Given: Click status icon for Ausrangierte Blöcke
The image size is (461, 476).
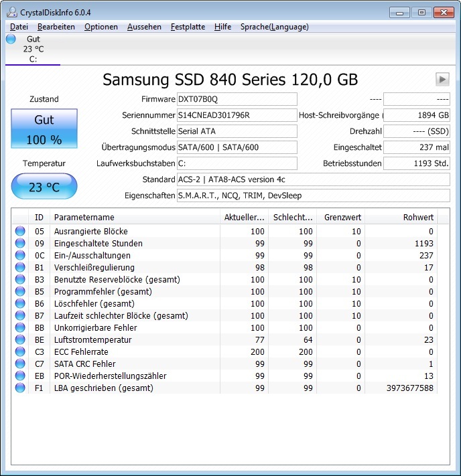Looking at the screenshot, I should tap(20, 231).
